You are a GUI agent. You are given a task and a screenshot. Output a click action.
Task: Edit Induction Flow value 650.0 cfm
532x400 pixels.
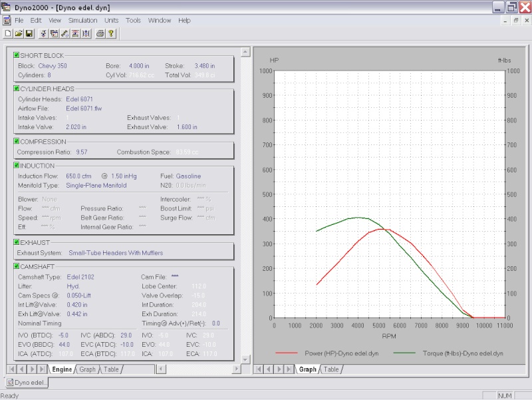click(78, 176)
